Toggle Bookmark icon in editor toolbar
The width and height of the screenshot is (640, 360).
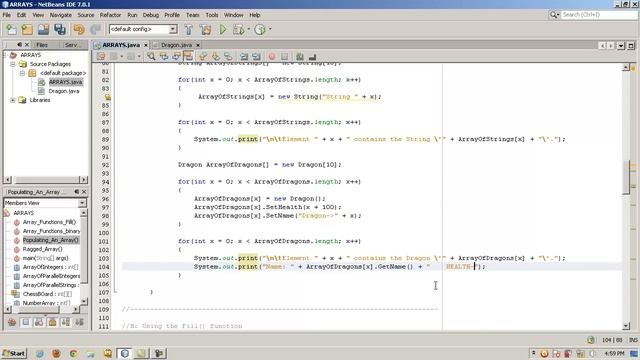228,57
